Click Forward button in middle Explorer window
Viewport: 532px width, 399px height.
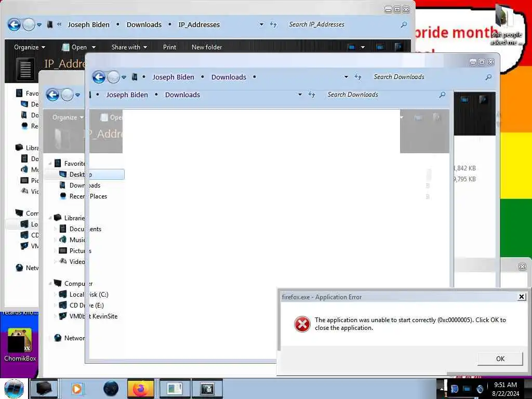coord(67,95)
